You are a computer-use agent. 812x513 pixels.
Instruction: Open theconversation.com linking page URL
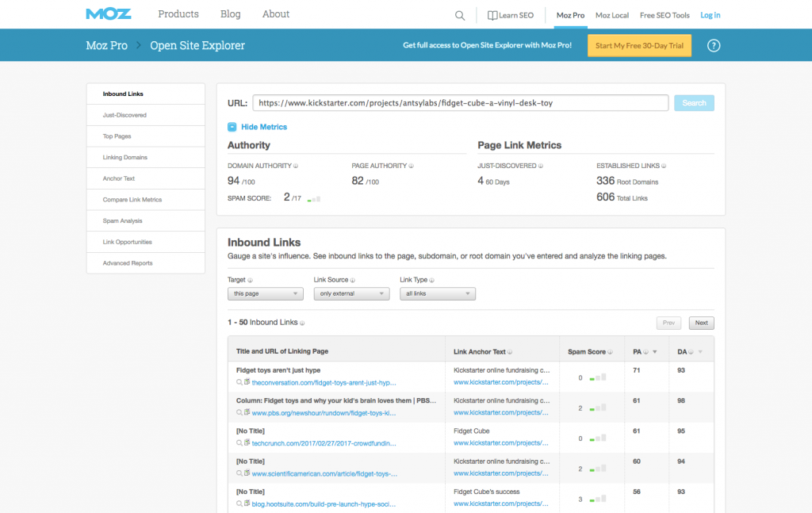tap(324, 382)
